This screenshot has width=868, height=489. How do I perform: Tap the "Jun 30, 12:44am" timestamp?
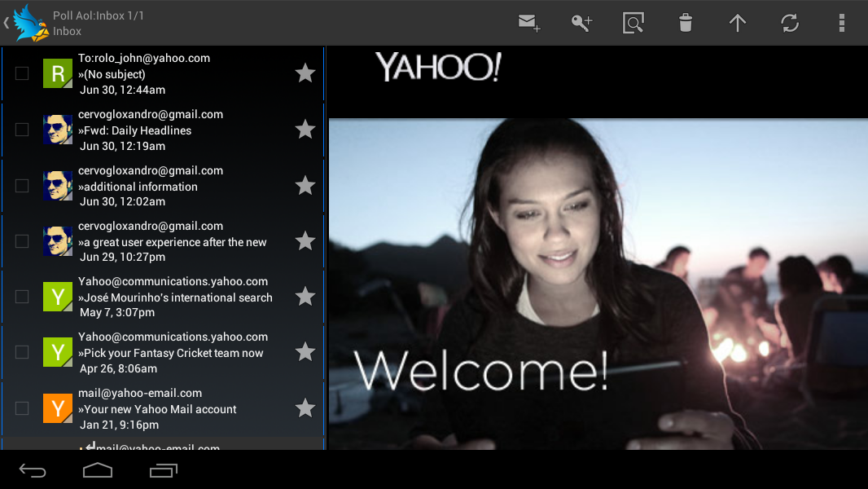point(122,90)
